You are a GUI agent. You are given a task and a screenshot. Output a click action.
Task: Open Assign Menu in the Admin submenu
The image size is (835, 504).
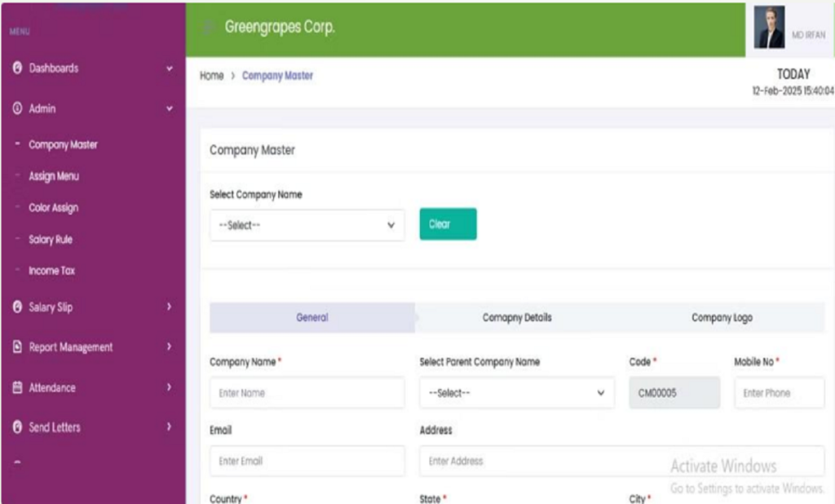point(54,176)
